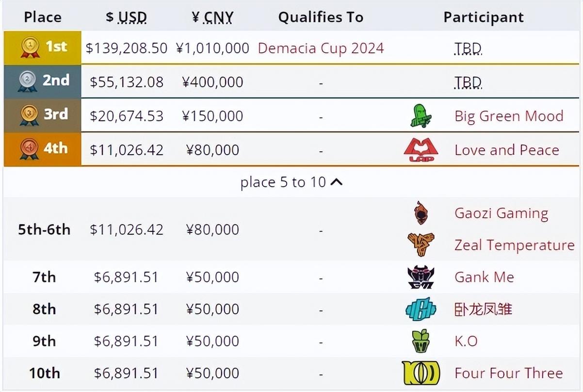Screen dimensions: 583x392
Task: Open the Love and Peace team link
Action: tap(506, 150)
